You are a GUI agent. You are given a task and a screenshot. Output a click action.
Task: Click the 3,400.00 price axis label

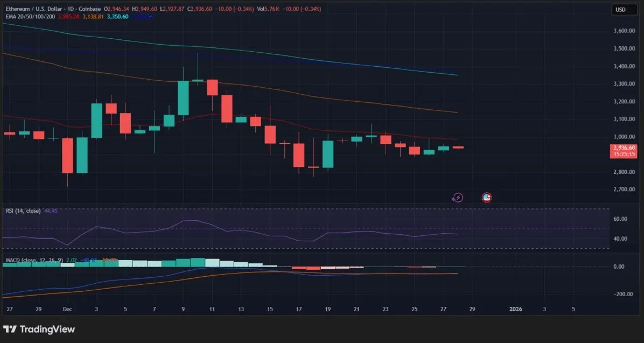click(624, 66)
